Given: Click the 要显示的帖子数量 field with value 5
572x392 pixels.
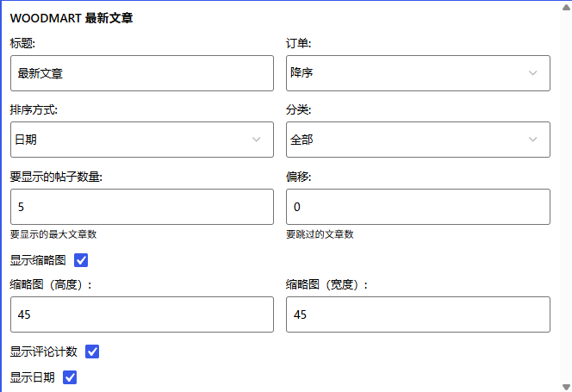Looking at the screenshot, I should pyautogui.click(x=142, y=207).
